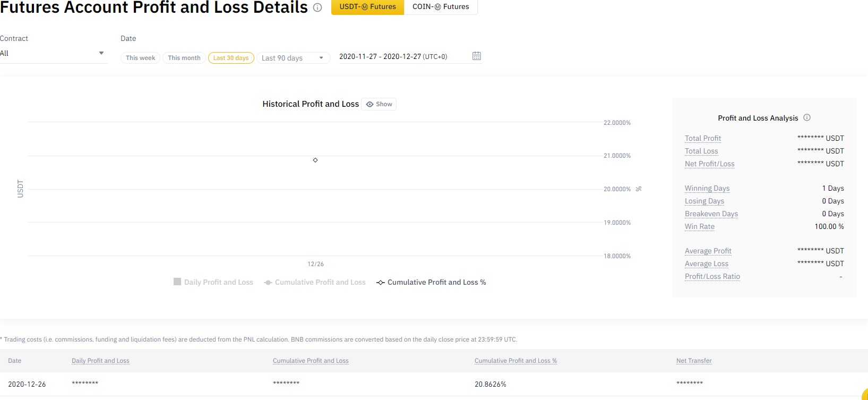Click Cumulative Profit and Loss % column header
Screen dimensions: 868x400
(515, 361)
